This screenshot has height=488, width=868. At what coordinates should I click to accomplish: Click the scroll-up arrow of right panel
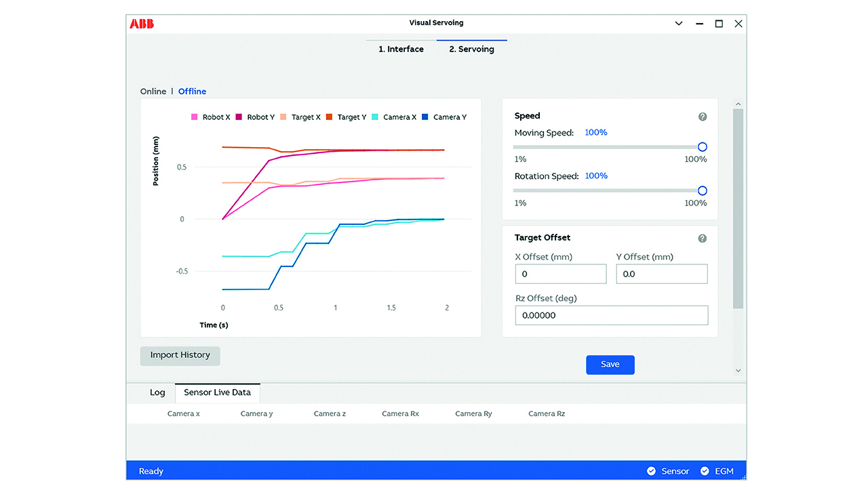(x=738, y=103)
